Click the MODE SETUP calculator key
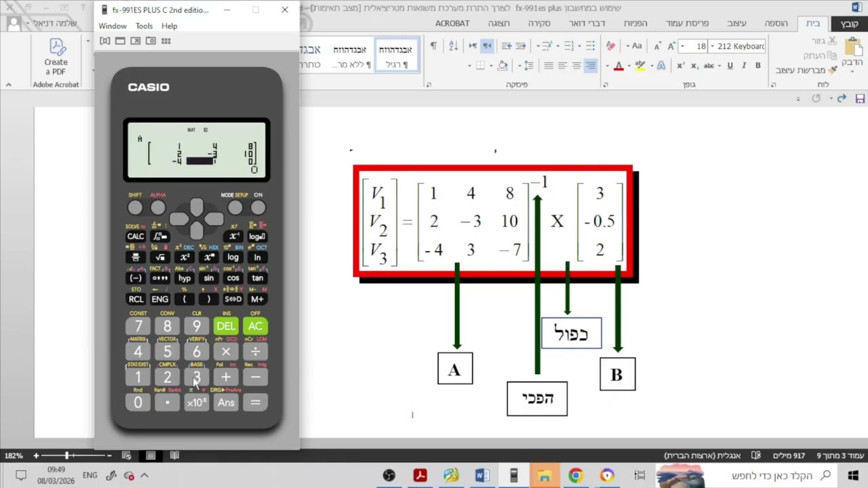The image size is (868, 488). coord(235,207)
